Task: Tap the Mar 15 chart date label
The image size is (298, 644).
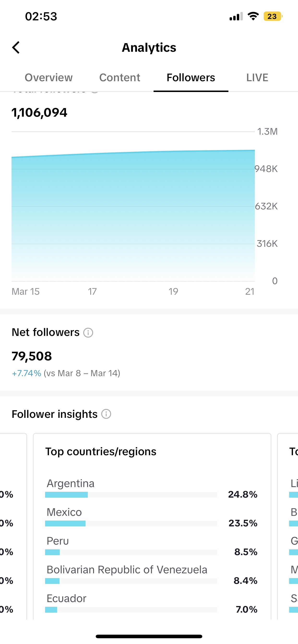Action: [x=25, y=292]
